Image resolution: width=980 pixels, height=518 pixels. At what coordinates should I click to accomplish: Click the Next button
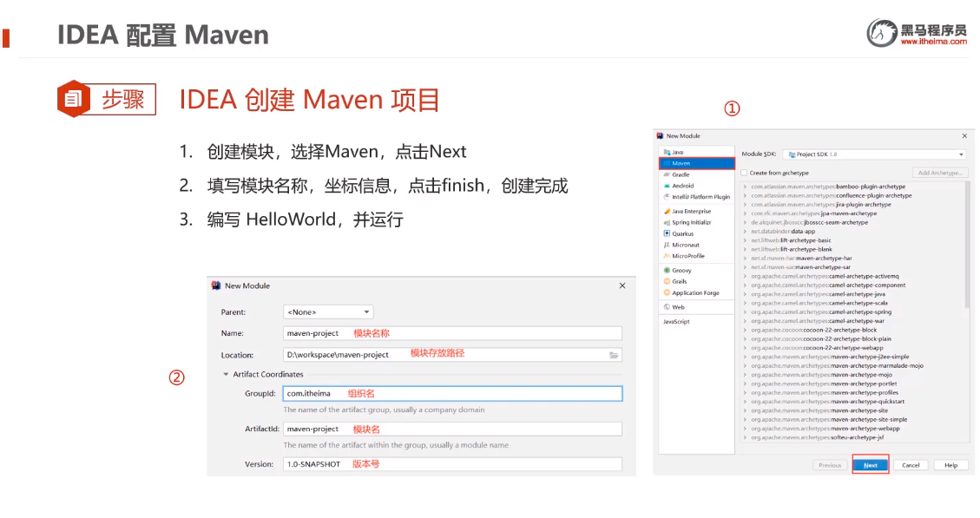(x=871, y=466)
